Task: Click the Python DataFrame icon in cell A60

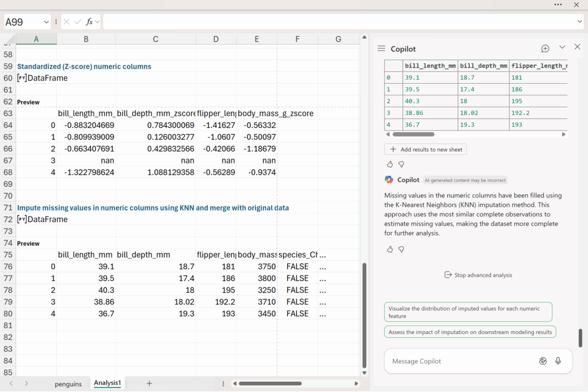Action: tap(22, 78)
